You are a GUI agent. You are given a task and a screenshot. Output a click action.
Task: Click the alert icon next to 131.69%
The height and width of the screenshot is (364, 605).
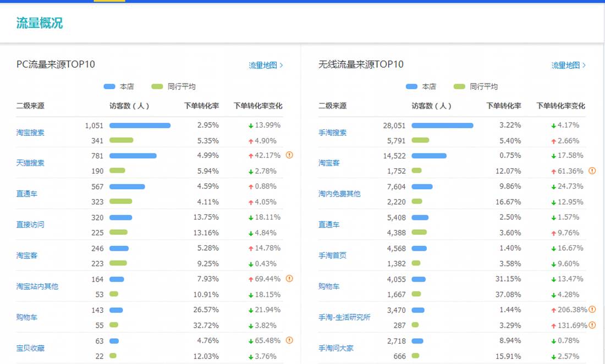592,325
